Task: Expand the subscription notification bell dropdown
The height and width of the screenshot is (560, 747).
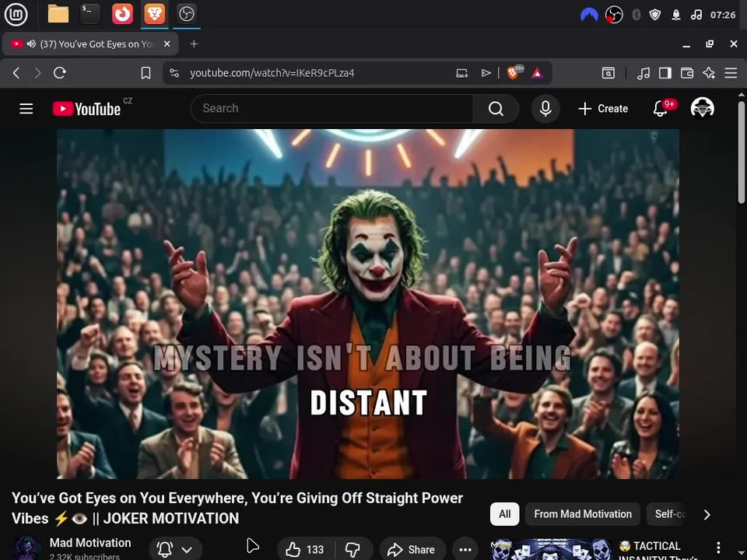Action: coord(175,550)
